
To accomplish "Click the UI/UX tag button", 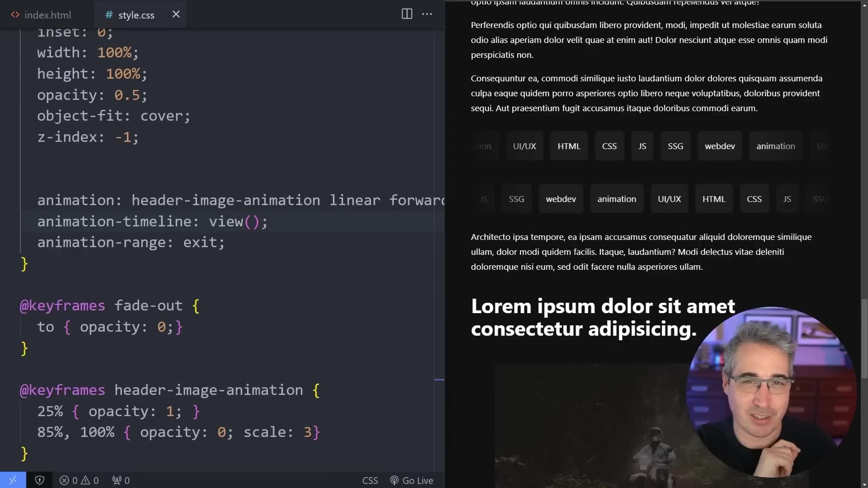I will point(524,145).
